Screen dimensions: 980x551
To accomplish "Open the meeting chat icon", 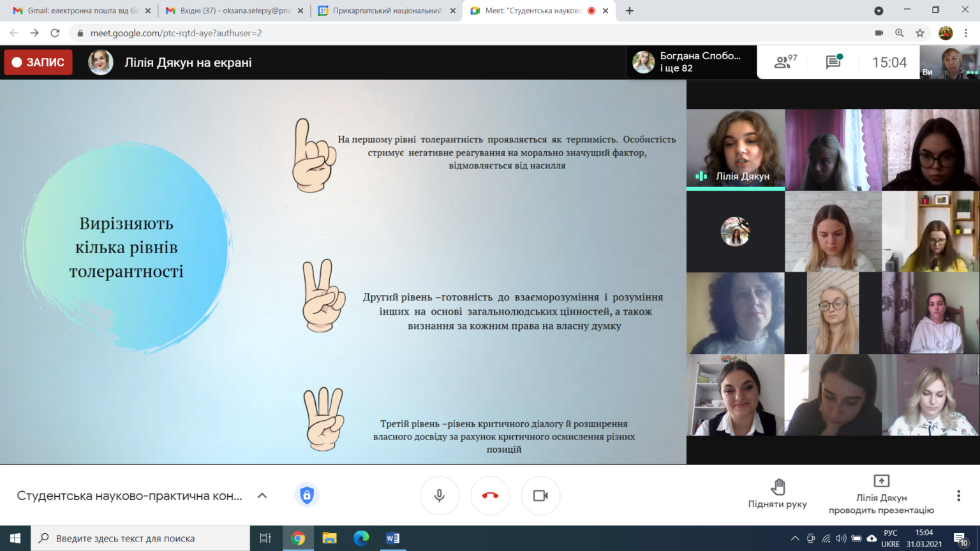I will tap(834, 62).
